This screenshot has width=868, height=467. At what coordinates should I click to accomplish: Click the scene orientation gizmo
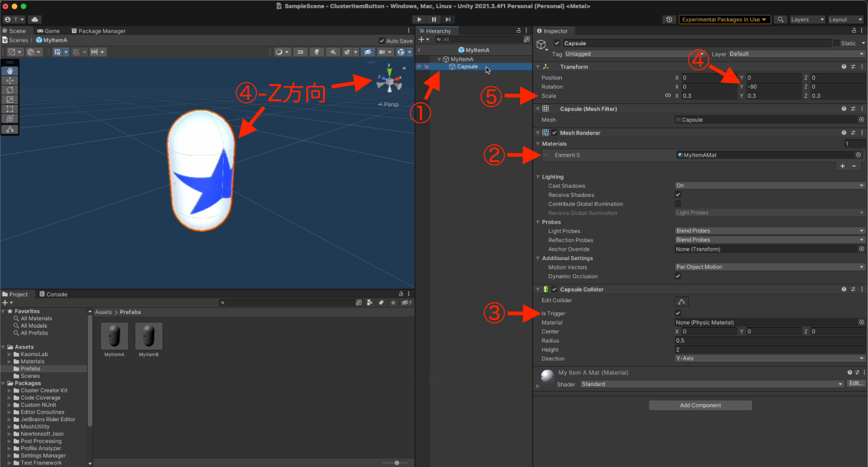pos(389,81)
